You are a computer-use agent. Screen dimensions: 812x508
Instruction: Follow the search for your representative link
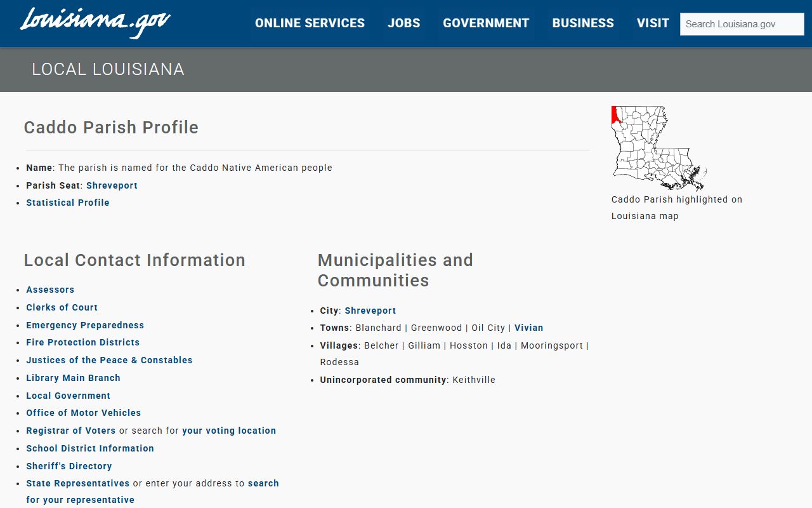click(x=263, y=483)
